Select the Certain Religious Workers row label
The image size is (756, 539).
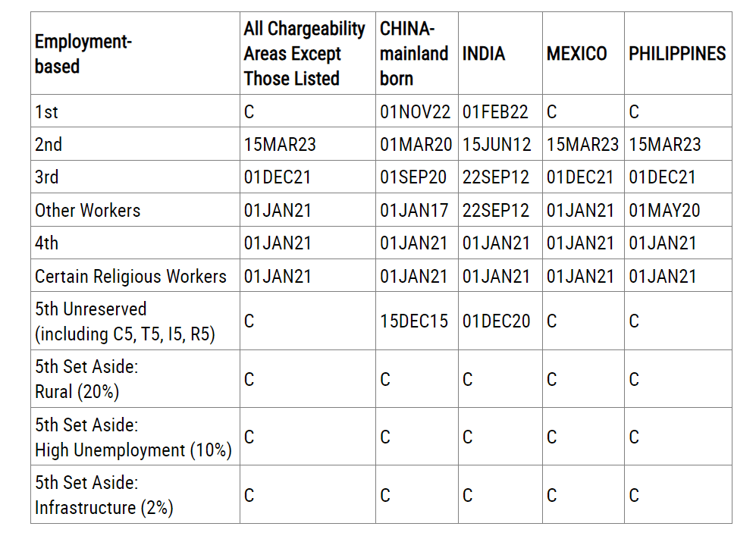[x=130, y=277]
